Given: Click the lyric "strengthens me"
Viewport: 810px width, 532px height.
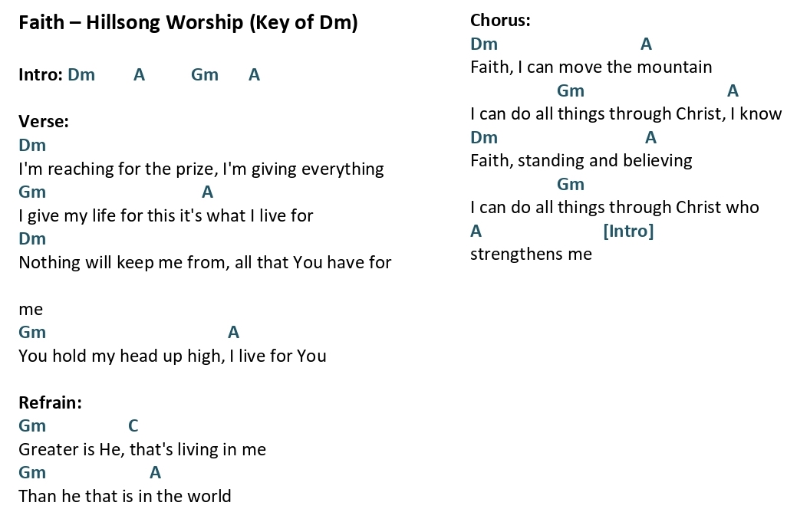Looking at the screenshot, I should click(x=531, y=254).
